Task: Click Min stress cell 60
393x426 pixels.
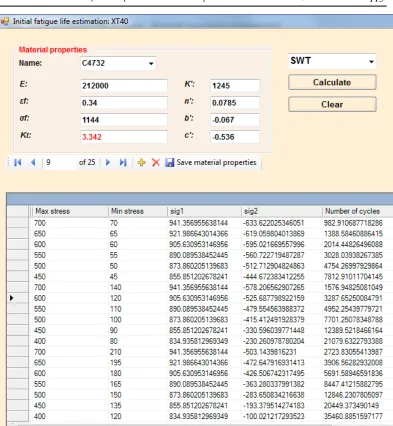Action: 137,244
